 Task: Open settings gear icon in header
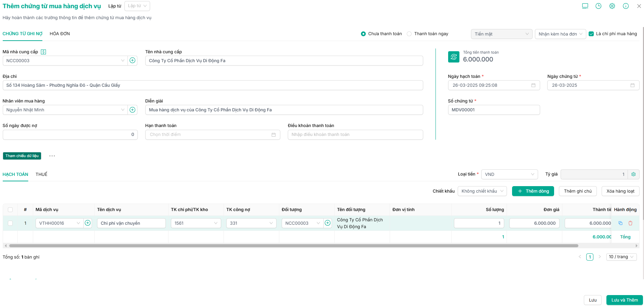(612, 6)
